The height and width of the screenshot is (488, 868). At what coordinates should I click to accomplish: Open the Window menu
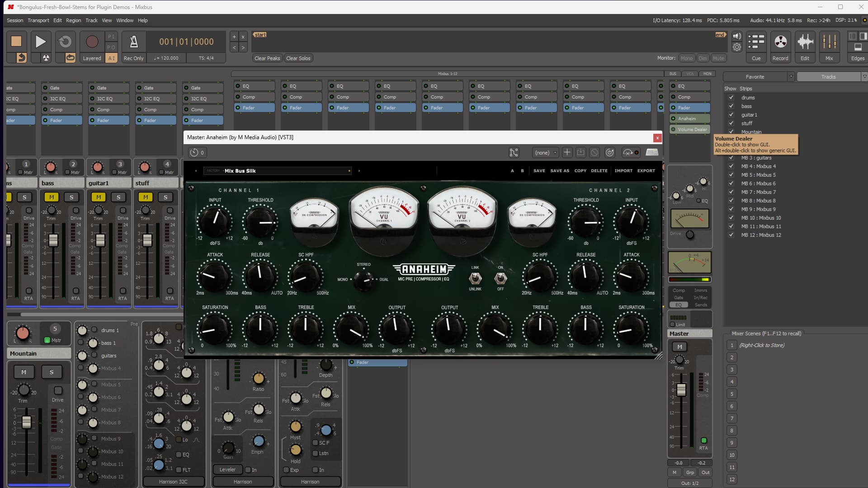[x=125, y=20]
